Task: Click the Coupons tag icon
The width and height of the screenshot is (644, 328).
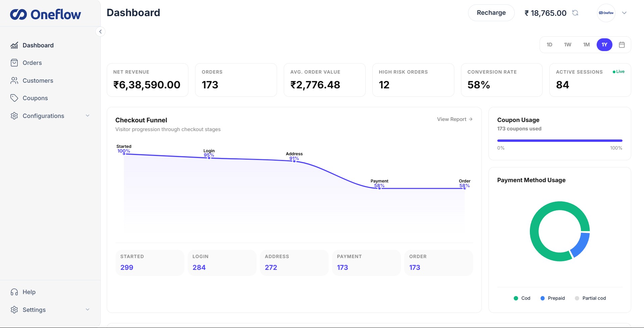Action: tap(14, 98)
